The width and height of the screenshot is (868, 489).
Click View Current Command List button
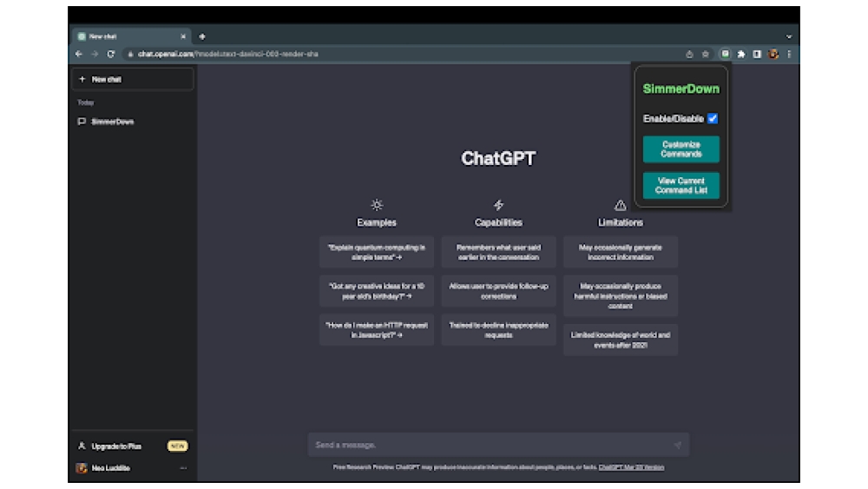681,185
